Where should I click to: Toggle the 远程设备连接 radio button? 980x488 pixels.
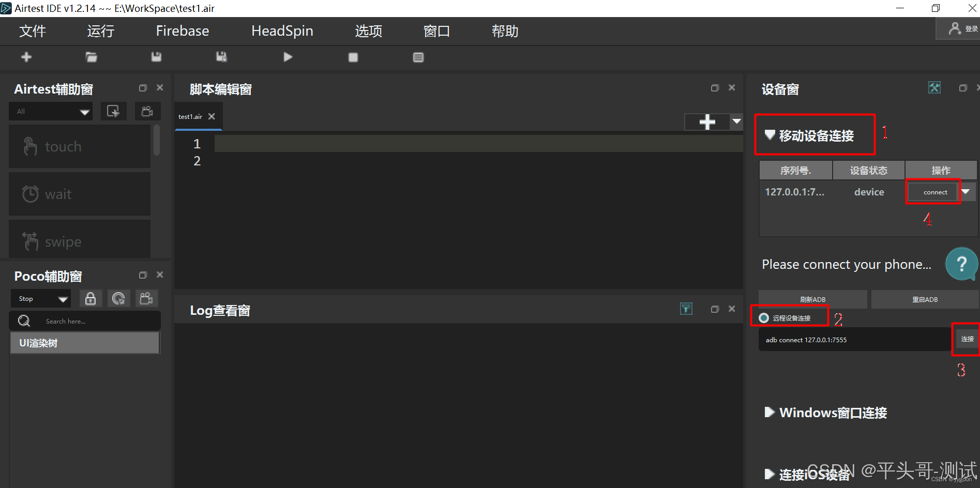pos(764,318)
